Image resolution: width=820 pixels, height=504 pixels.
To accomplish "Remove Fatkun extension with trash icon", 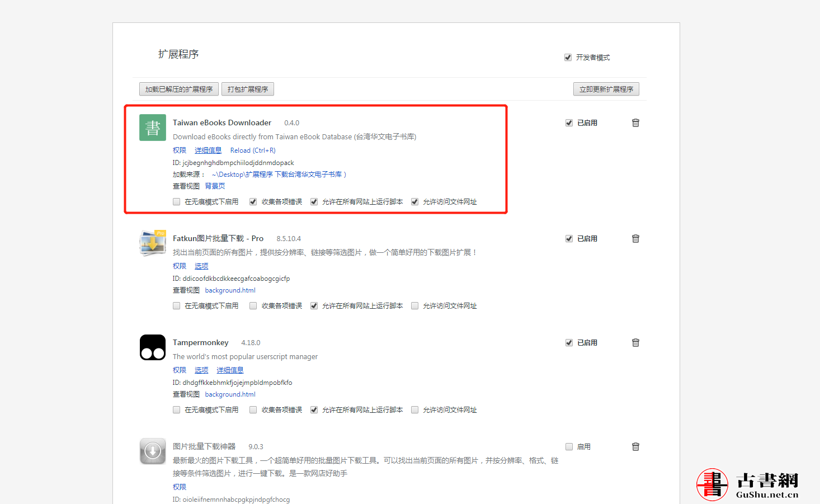I will tap(635, 238).
